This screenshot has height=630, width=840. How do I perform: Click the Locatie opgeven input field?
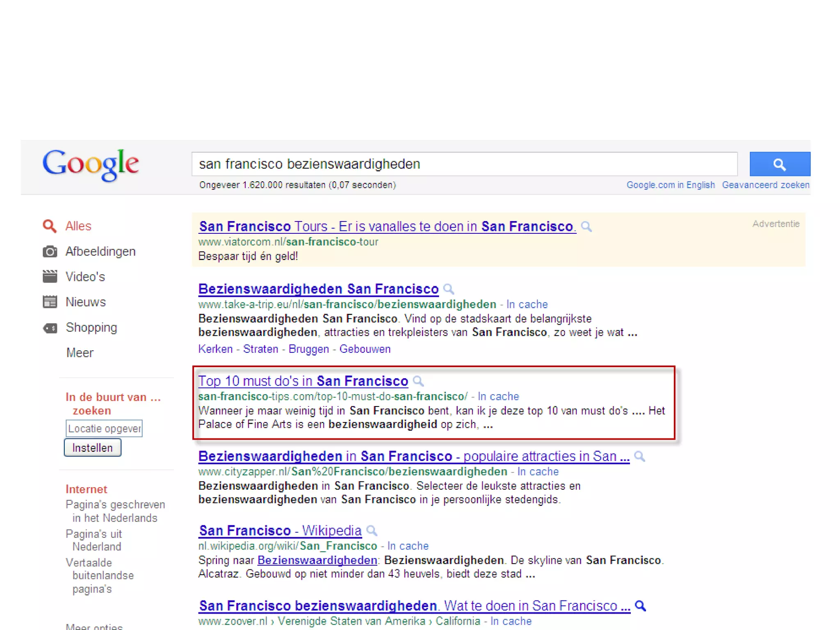point(104,429)
